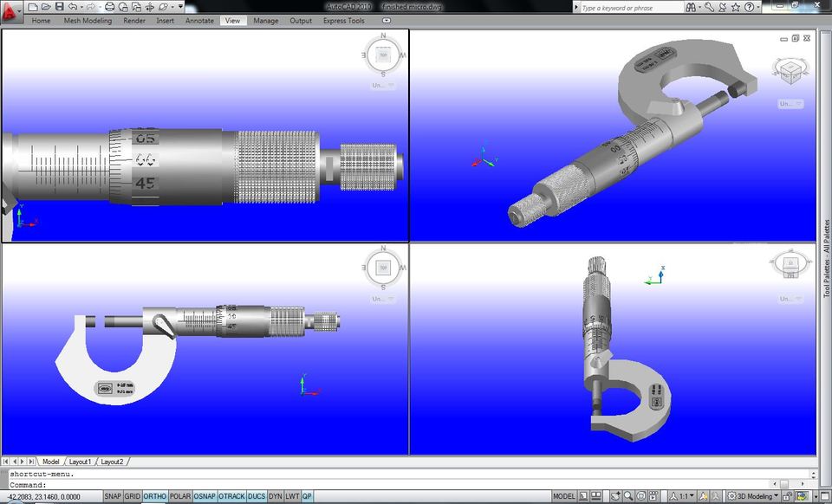This screenshot has height=504, width=832.
Task: Click the workspace switching gear icon
Action: [x=732, y=495]
